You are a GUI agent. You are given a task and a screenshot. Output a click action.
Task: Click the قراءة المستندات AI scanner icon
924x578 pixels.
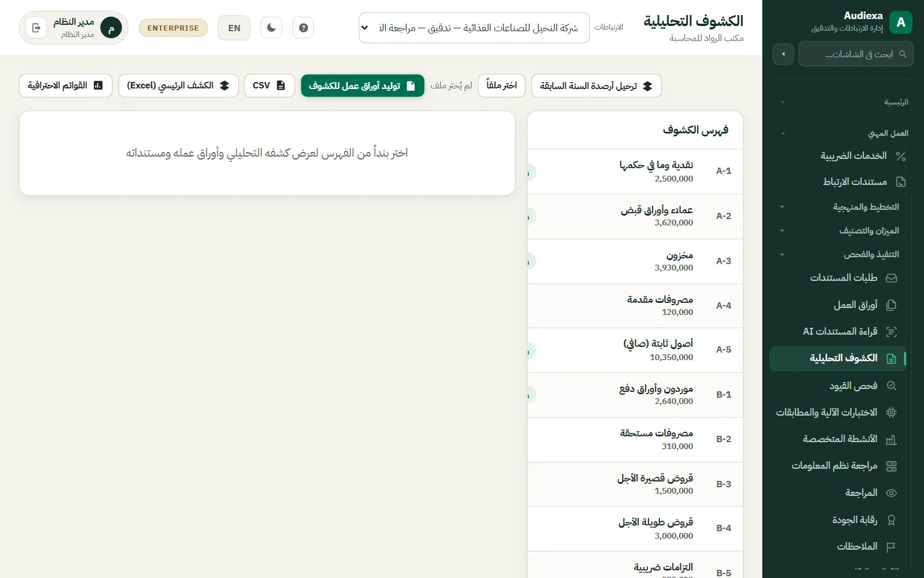892,332
